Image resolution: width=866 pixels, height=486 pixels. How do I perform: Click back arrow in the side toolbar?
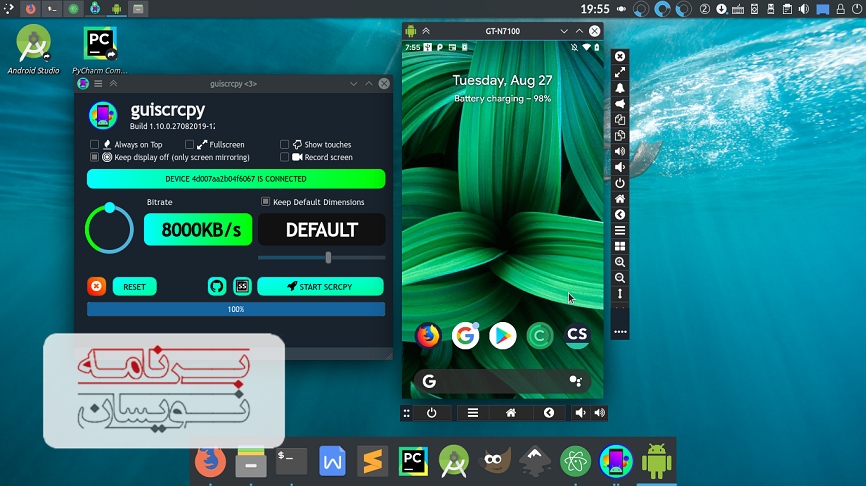point(620,215)
